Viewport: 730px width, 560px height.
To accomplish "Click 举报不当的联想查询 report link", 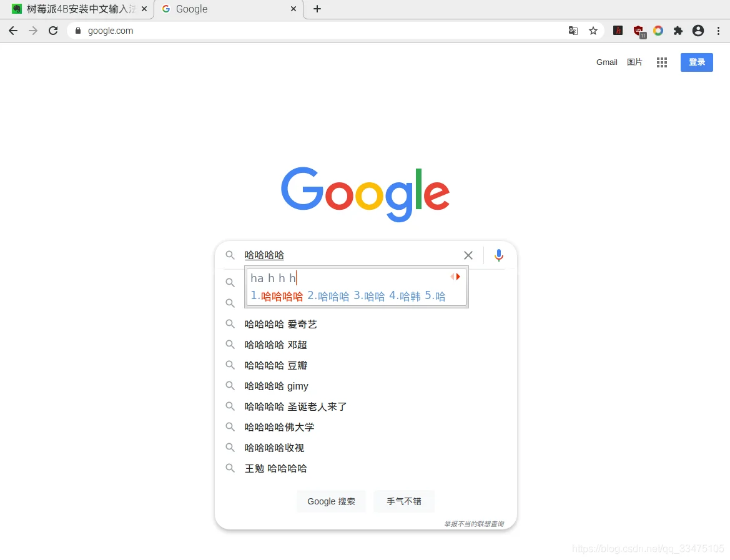I will coord(474,524).
